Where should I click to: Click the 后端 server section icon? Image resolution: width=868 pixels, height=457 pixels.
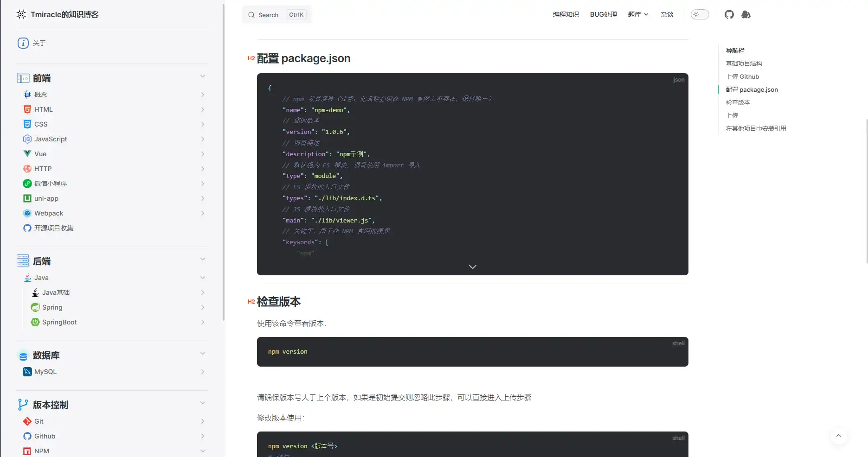click(x=23, y=261)
